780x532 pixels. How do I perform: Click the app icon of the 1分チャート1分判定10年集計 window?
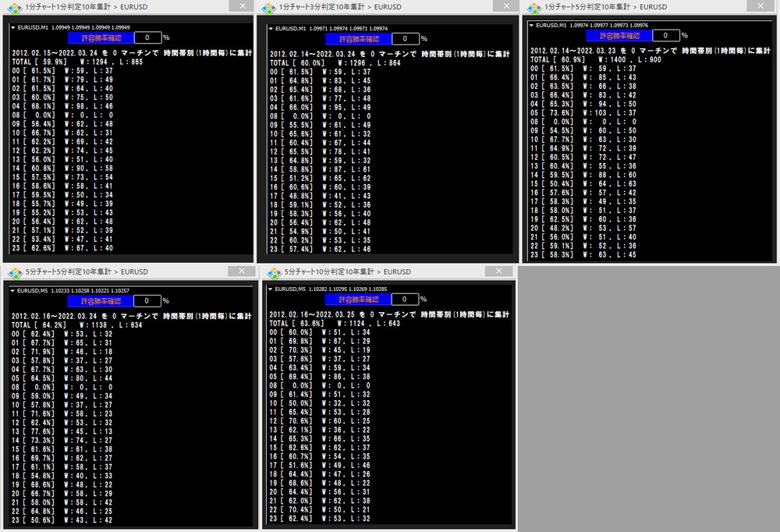[15, 8]
